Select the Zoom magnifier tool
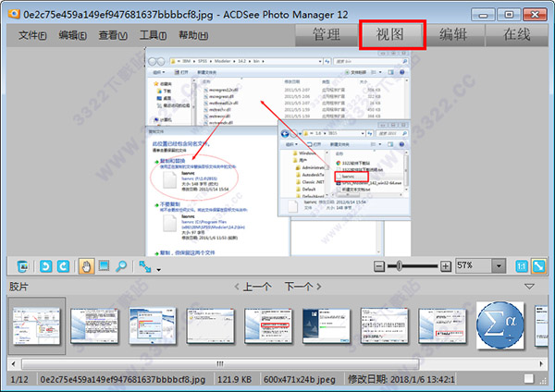 [121, 266]
